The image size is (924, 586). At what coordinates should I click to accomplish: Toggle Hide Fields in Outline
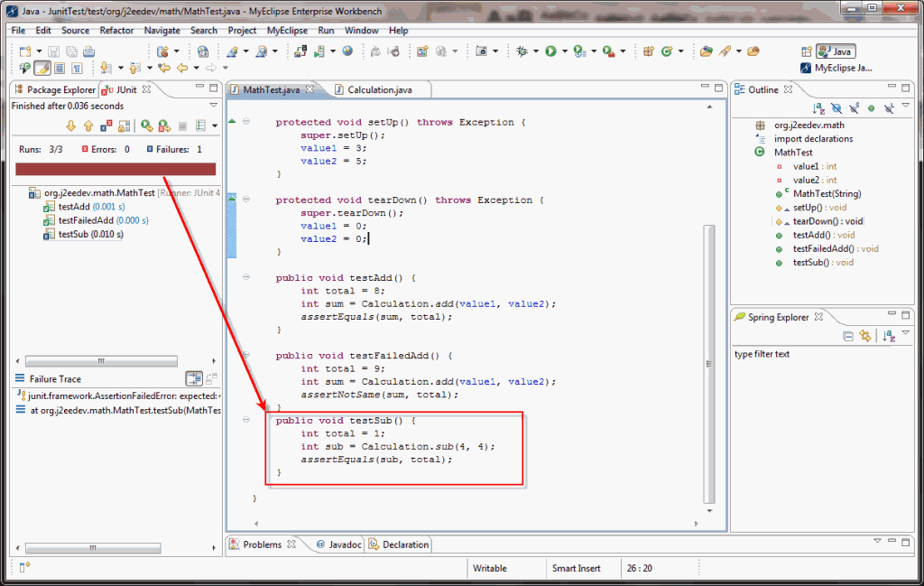click(836, 108)
